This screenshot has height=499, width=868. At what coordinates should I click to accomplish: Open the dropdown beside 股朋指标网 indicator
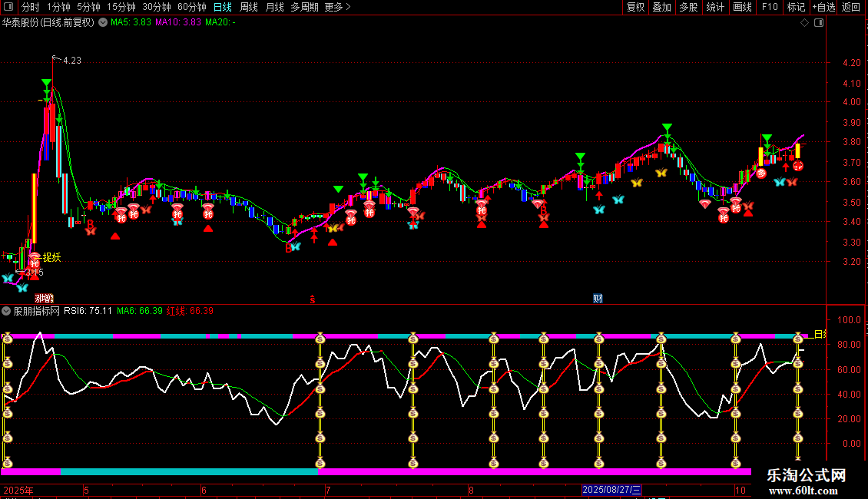6,311
